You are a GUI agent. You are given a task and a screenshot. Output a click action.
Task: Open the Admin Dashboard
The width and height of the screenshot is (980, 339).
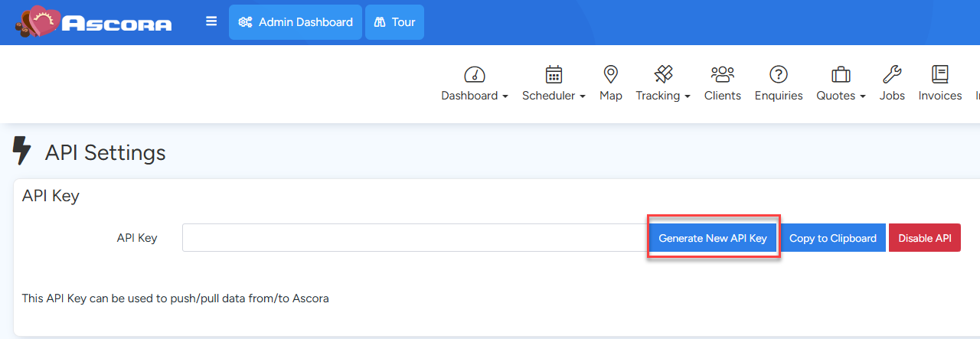pos(296,22)
